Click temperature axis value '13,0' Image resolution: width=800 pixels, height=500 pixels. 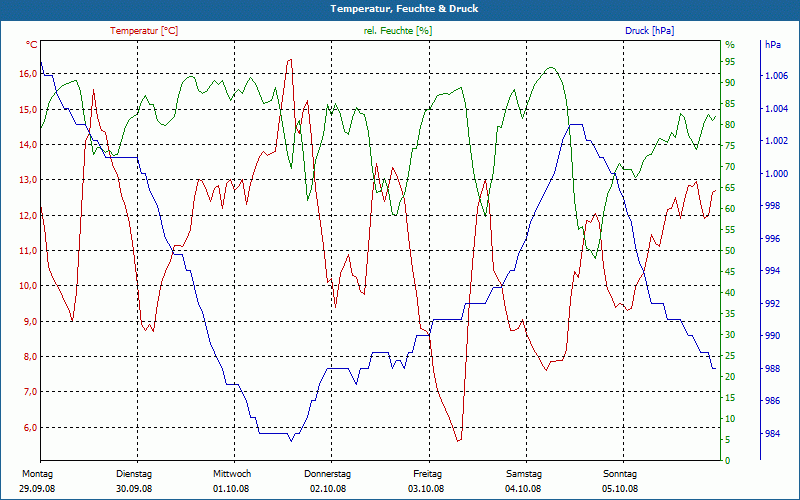[28, 180]
